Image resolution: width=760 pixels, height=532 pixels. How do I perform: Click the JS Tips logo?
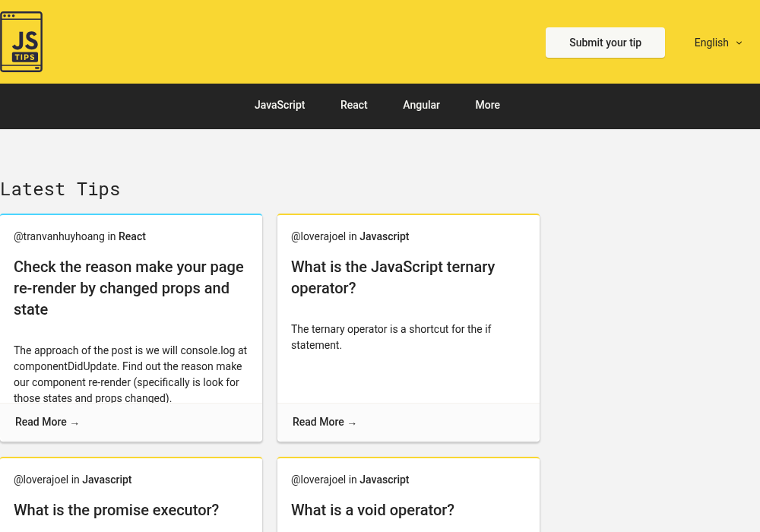pyautogui.click(x=21, y=42)
